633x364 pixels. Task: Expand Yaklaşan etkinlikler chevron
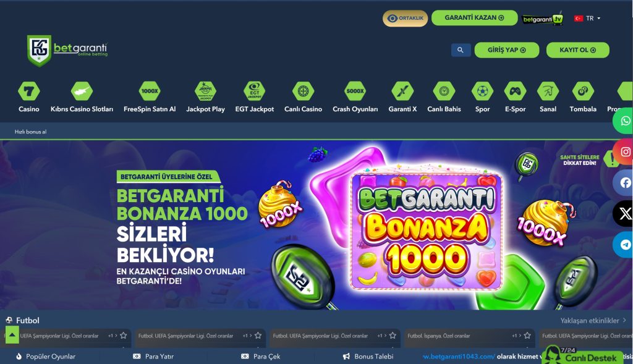[625, 320]
